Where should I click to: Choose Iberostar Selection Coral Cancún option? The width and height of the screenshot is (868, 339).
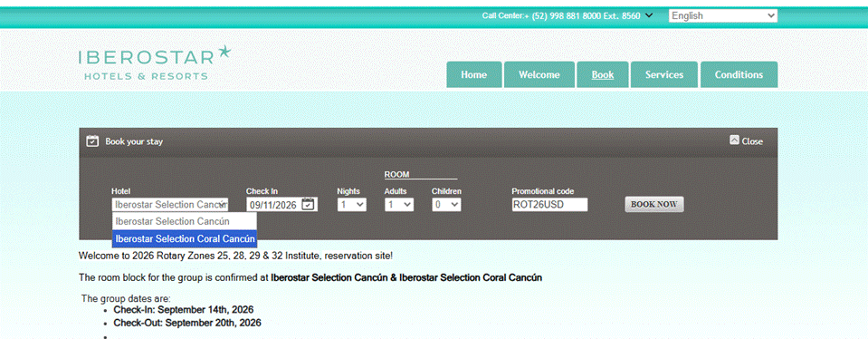point(185,238)
